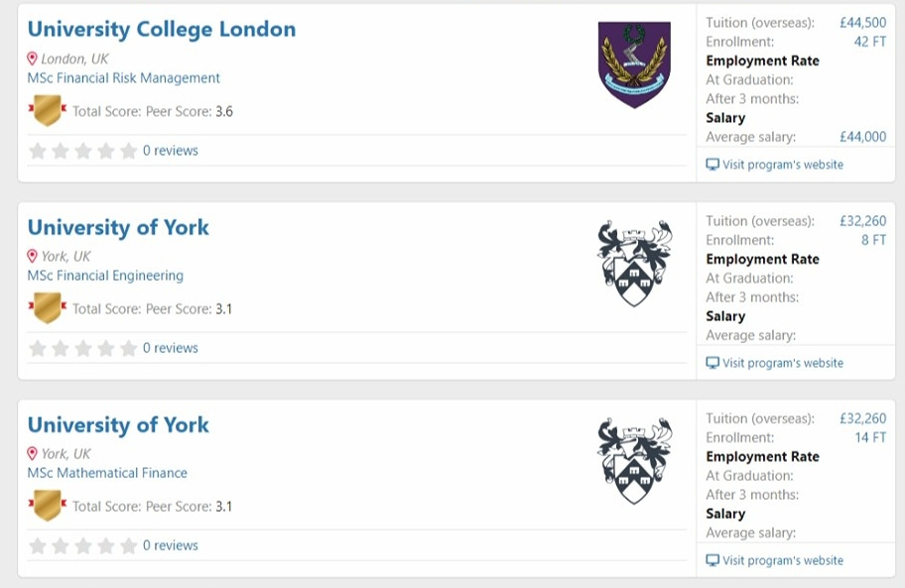Open 0 reviews link for MSc Mathematical Finance
This screenshot has width=905, height=588.
pos(171,545)
